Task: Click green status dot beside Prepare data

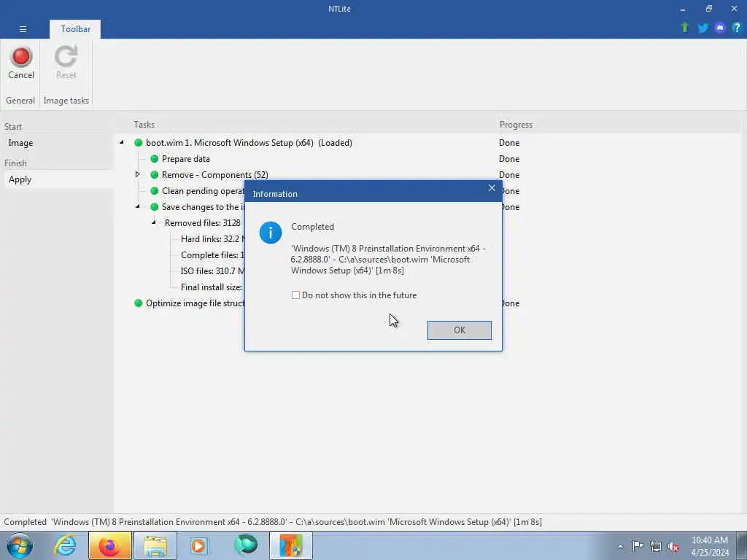Action: (154, 158)
